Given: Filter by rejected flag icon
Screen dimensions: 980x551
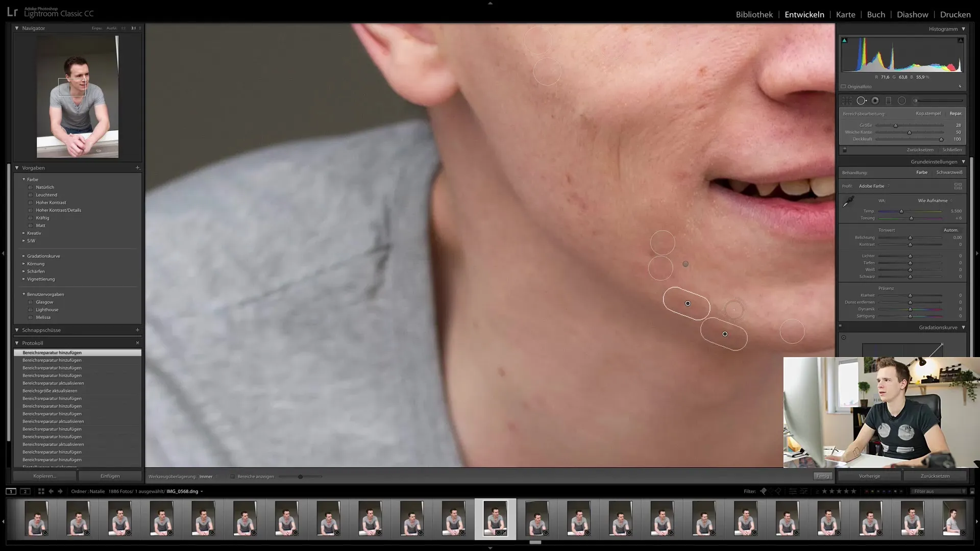Looking at the screenshot, I should click(778, 491).
